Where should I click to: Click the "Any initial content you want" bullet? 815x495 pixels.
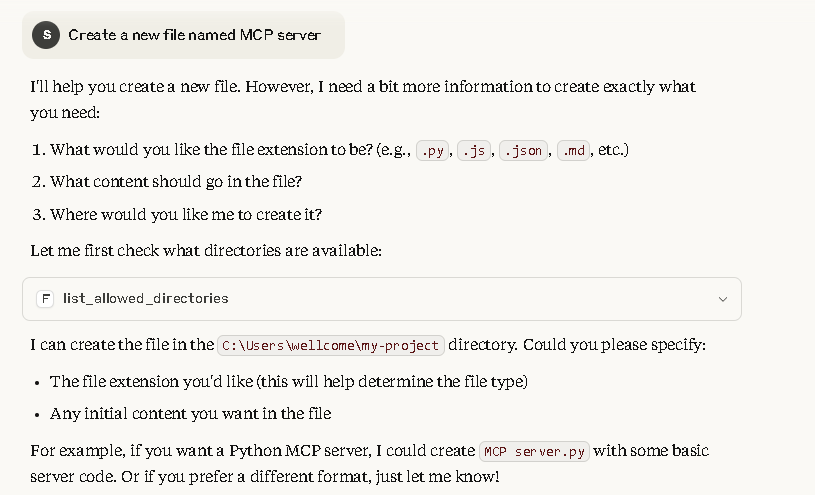click(x=190, y=413)
